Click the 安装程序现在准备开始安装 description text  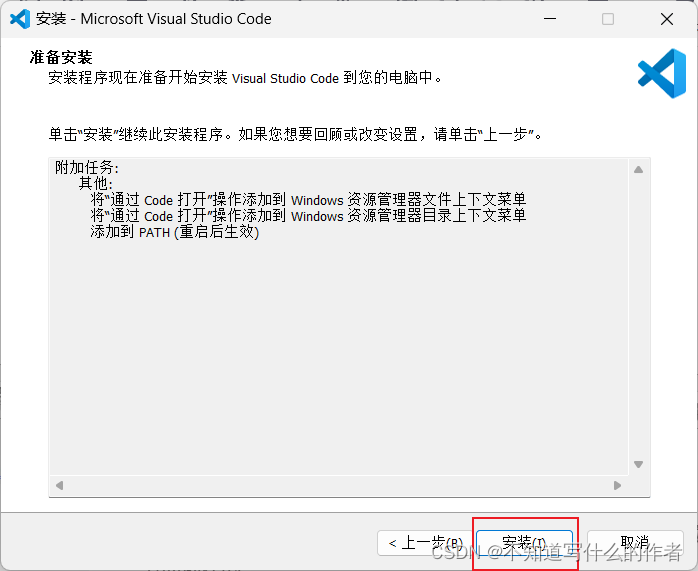245,78
